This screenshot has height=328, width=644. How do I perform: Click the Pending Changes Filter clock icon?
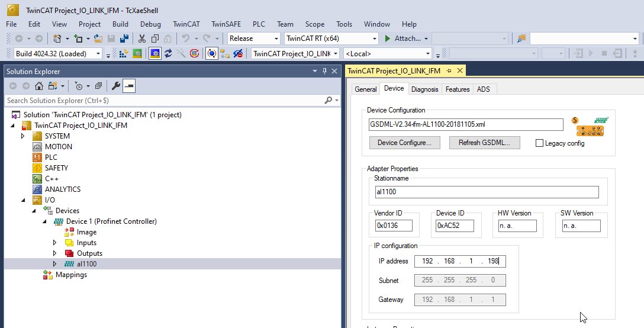coord(79,86)
